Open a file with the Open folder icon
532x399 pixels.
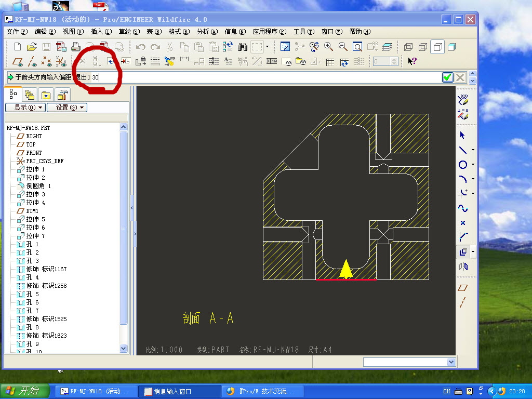point(32,46)
